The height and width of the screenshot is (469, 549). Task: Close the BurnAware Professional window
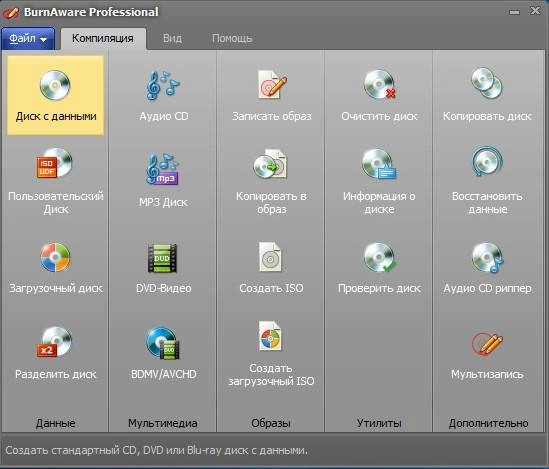point(535,11)
